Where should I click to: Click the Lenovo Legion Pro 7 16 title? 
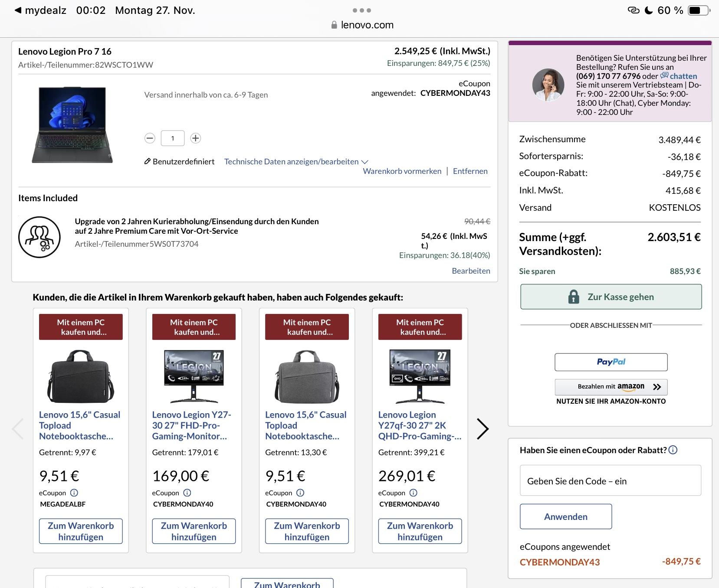tap(65, 52)
